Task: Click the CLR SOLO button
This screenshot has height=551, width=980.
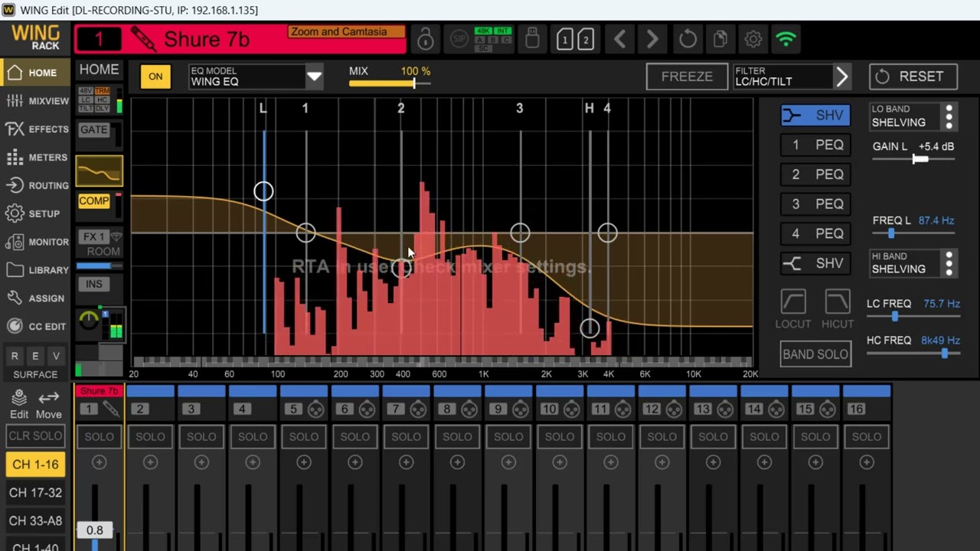Action: 35,436
